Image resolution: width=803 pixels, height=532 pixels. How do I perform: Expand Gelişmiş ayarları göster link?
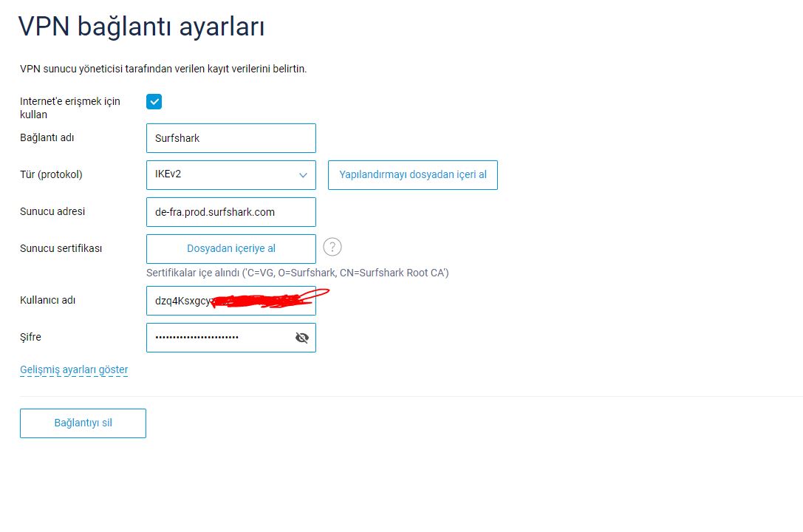74,369
